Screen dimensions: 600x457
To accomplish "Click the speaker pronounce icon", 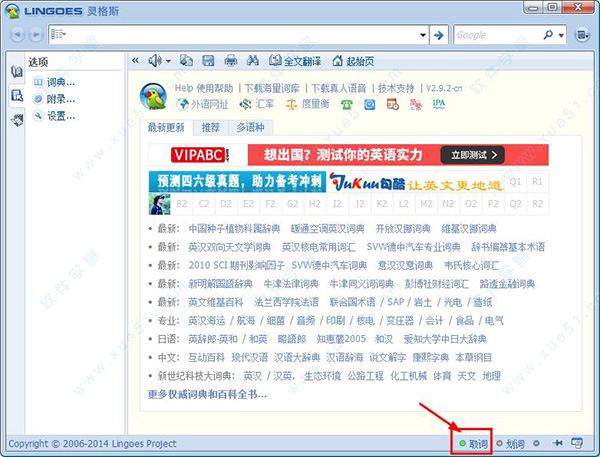I will [155, 60].
